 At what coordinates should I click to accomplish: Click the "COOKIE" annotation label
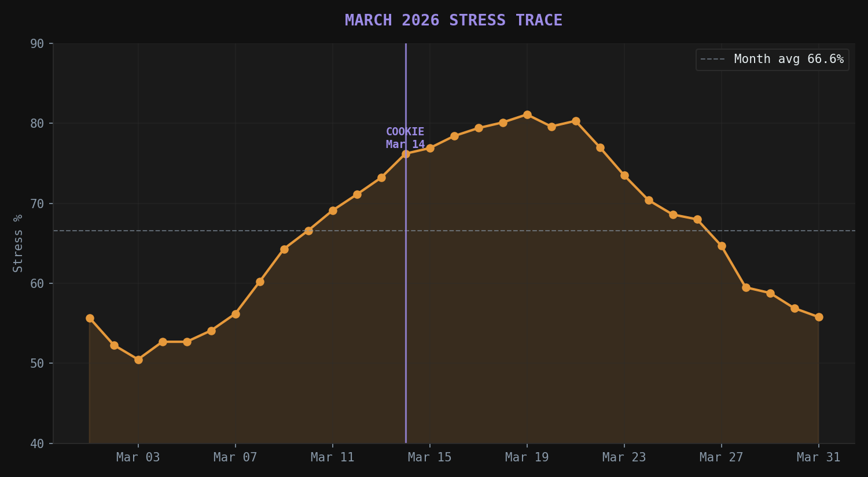(405, 132)
